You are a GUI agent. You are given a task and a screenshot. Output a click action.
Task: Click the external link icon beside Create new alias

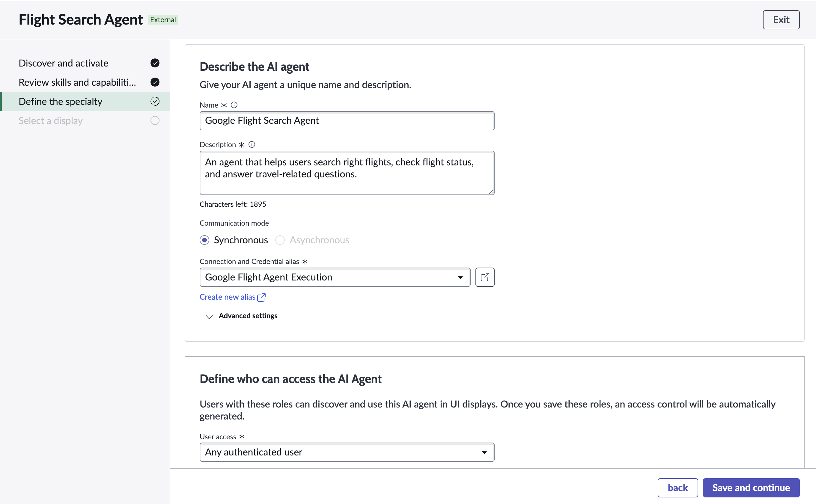click(261, 297)
